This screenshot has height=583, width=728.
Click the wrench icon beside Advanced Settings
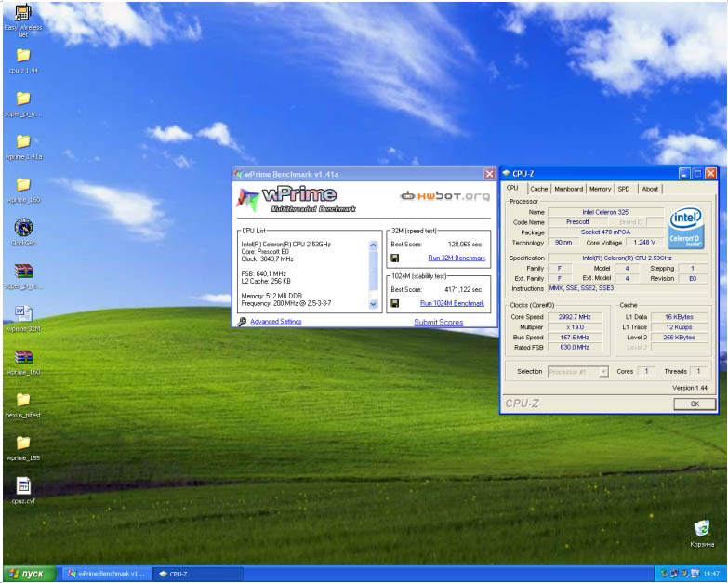click(242, 322)
